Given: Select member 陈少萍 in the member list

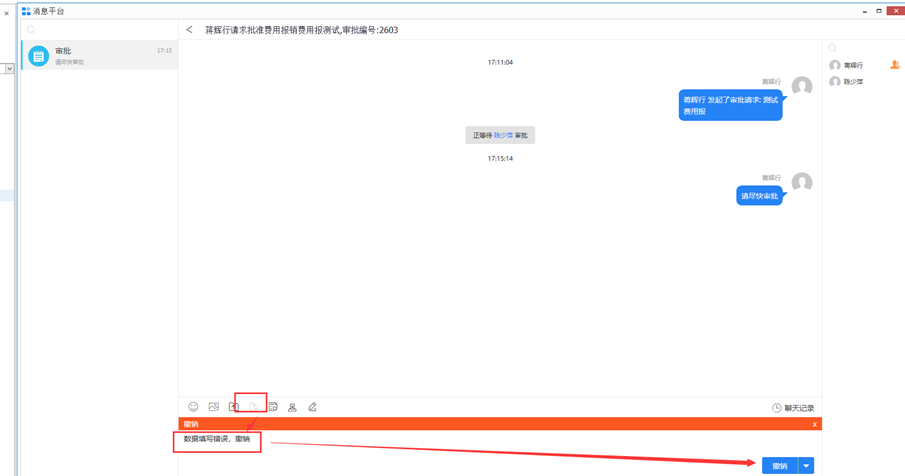Looking at the screenshot, I should click(853, 82).
